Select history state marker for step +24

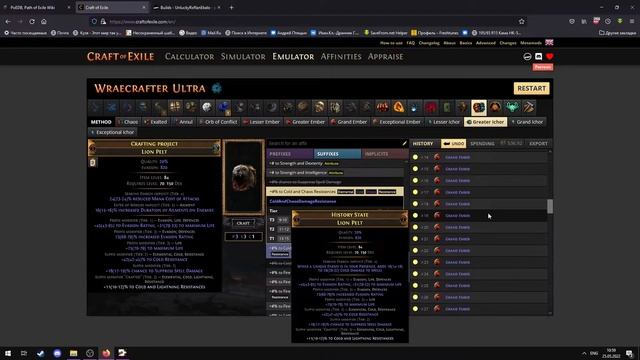(415, 274)
